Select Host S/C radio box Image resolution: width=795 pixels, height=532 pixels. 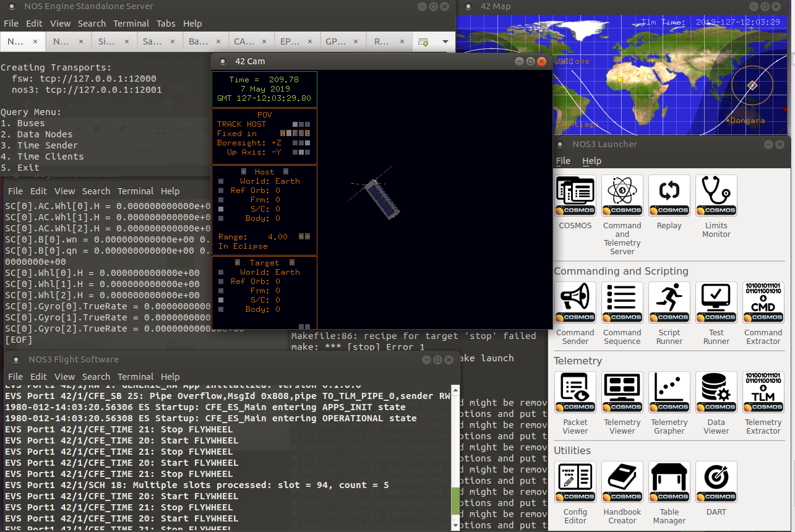pyautogui.click(x=221, y=209)
